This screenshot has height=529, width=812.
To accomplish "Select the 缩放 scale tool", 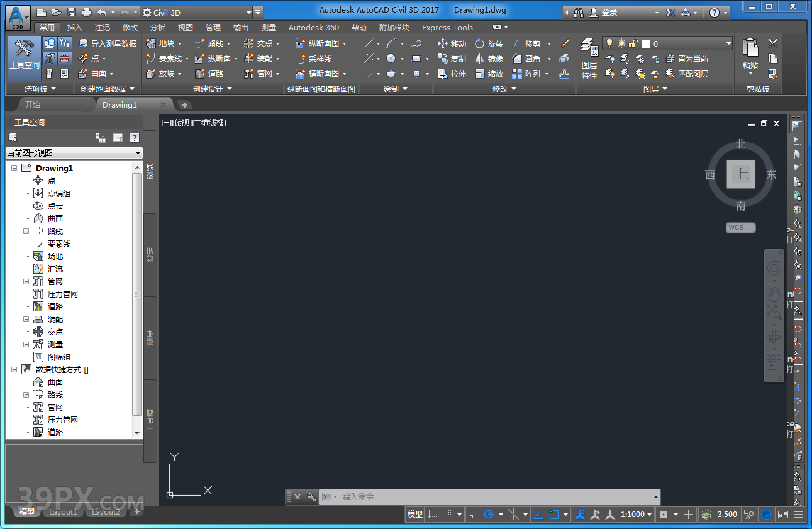I will [x=489, y=74].
